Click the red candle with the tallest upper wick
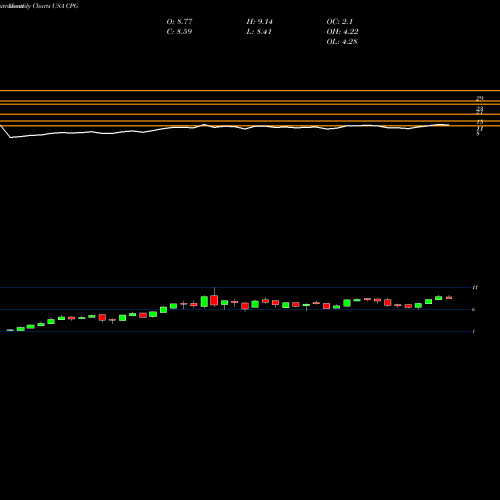500x500 pixels. (214, 300)
